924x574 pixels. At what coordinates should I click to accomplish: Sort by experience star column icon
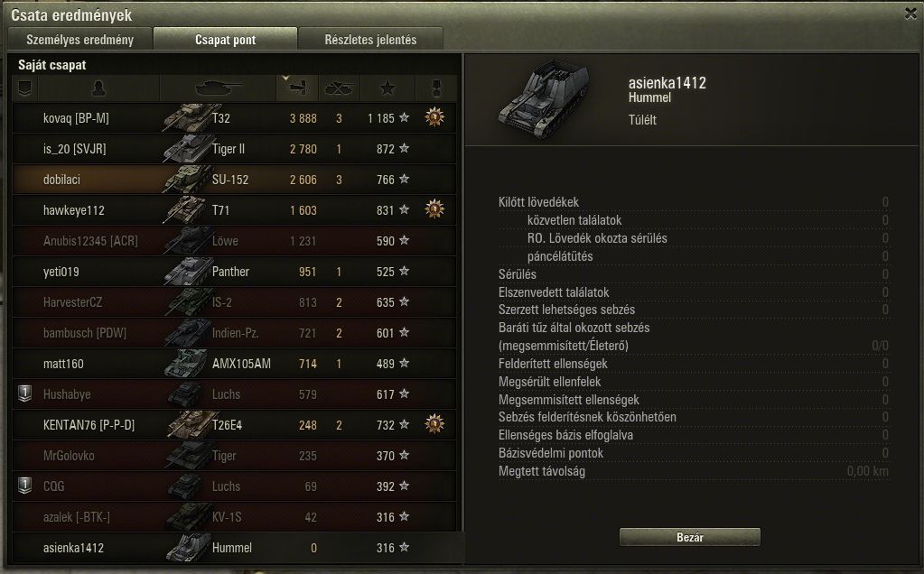point(387,88)
